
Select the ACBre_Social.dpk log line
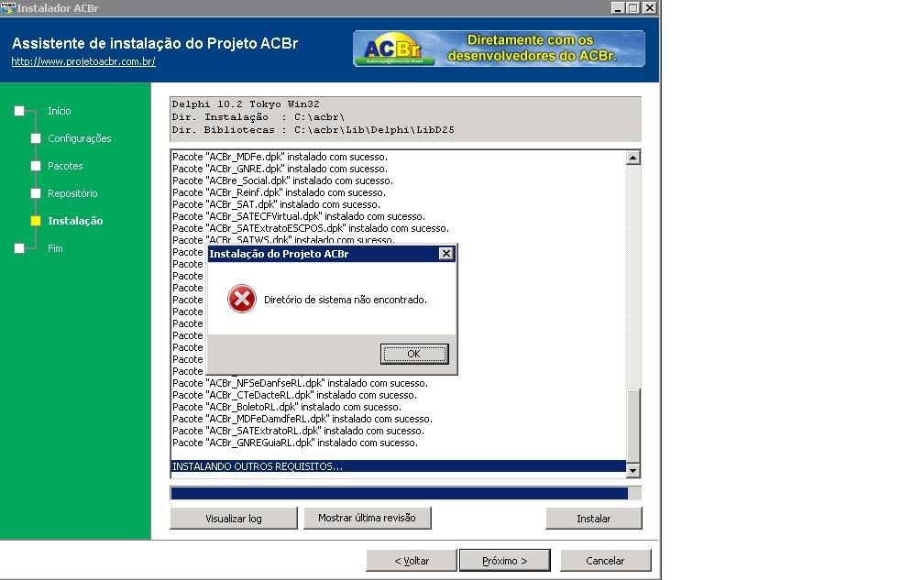283,181
